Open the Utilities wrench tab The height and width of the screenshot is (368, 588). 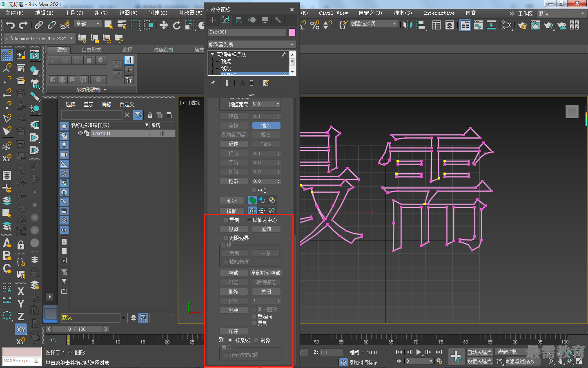(x=278, y=20)
